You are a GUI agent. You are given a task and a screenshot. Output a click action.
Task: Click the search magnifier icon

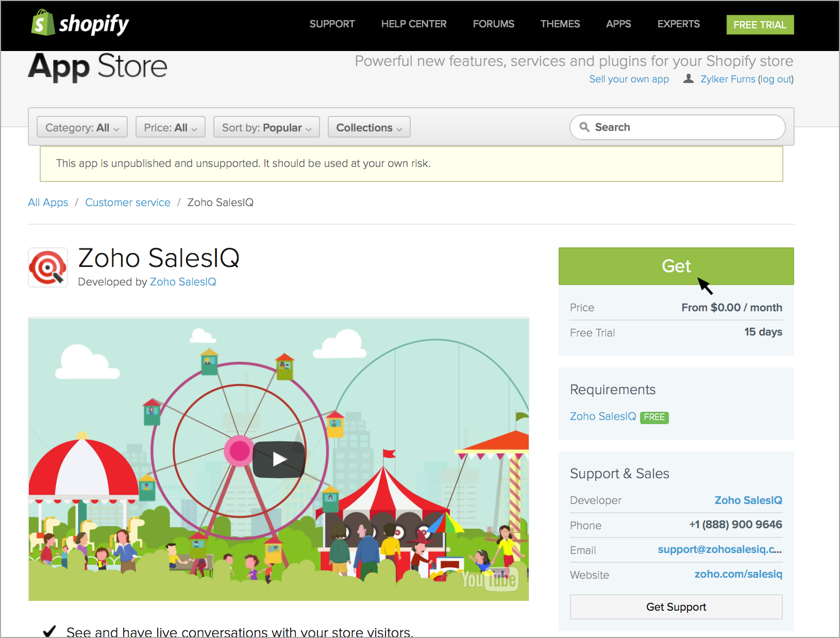(584, 127)
